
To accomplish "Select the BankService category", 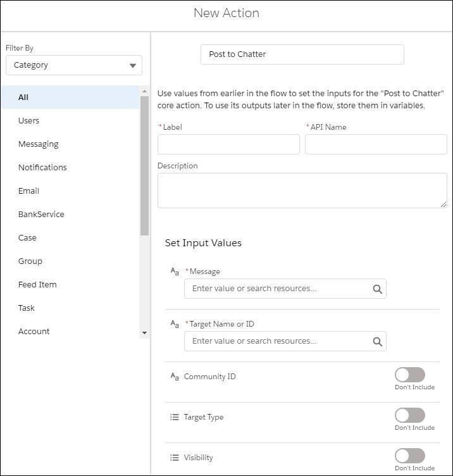I will click(x=70, y=214).
